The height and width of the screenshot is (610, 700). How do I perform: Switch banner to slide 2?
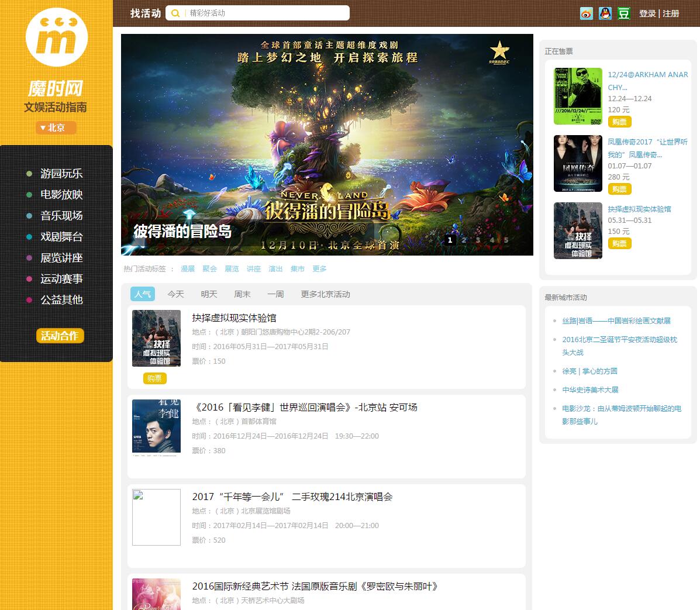[x=464, y=240]
